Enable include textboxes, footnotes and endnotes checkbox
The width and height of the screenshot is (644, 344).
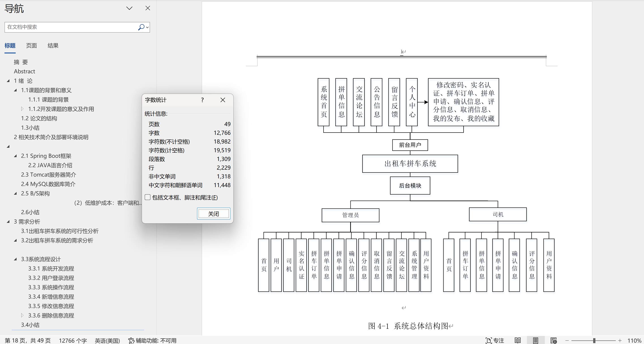tap(148, 197)
